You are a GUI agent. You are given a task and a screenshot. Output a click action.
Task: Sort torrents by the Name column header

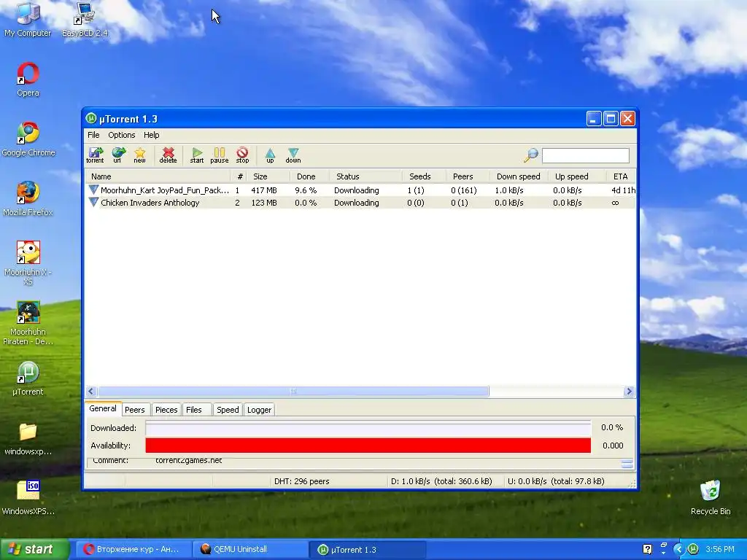[158, 176]
